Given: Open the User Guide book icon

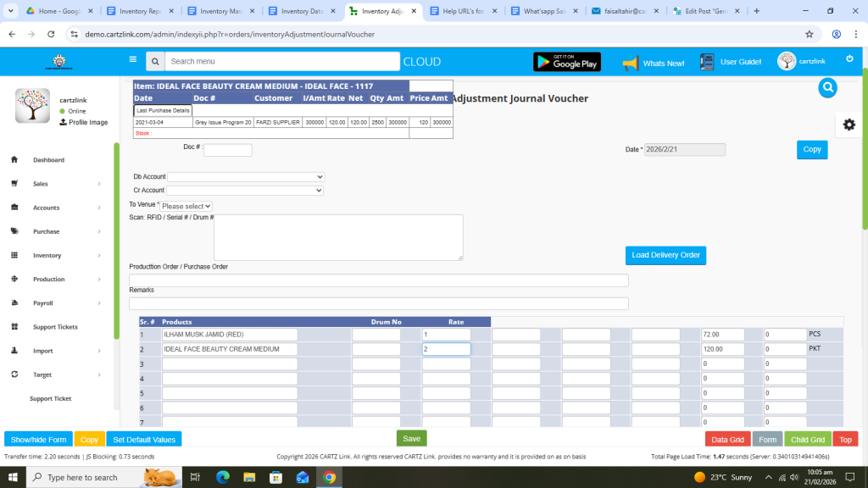Looking at the screenshot, I should [x=707, y=62].
